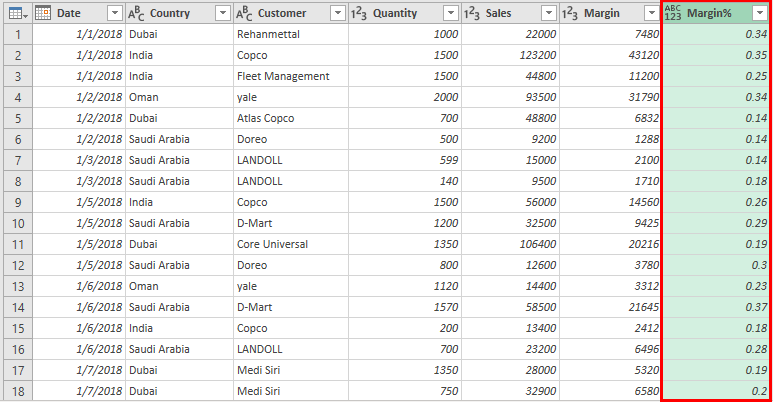Image resolution: width=773 pixels, height=402 pixels.
Task: Select row number 18
Action: tap(18, 391)
